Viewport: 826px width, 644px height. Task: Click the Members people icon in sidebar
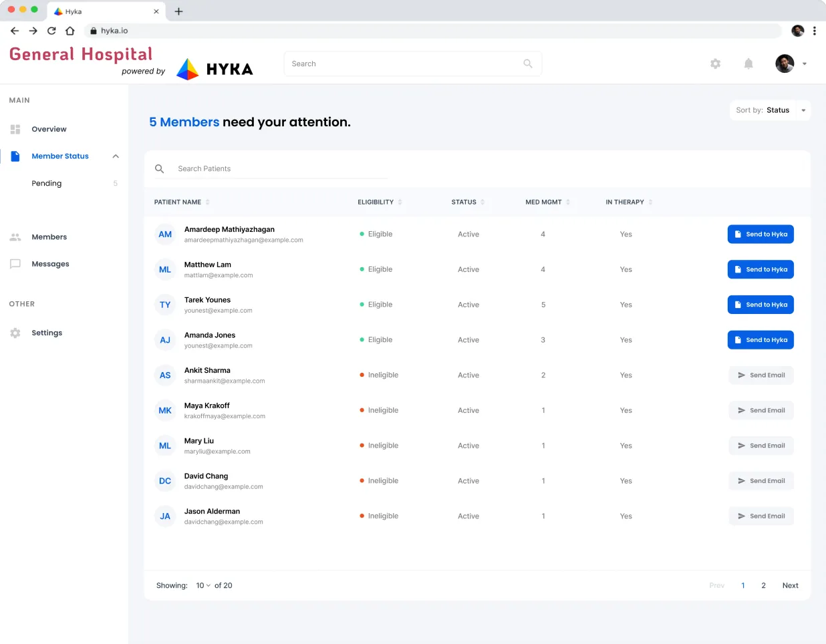pos(15,237)
